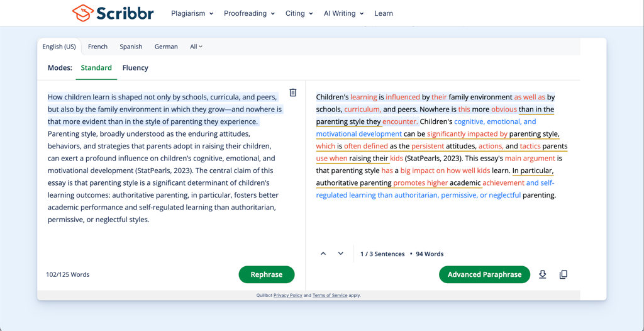Viewport: 644px width, 331px height.
Task: Click the red word 'encounter.' in output
Action: pyautogui.click(x=400, y=121)
